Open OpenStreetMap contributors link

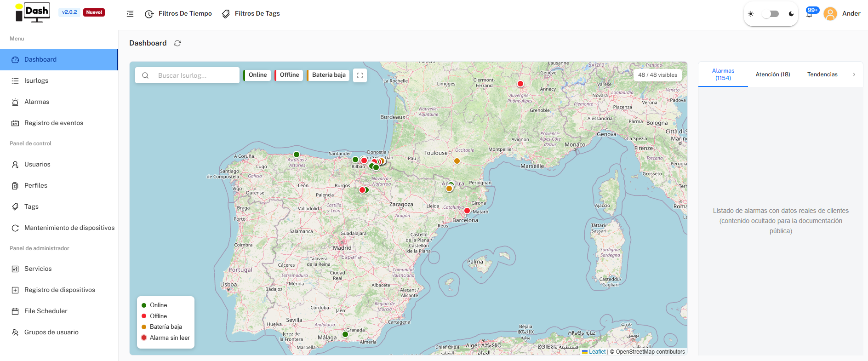click(x=650, y=352)
